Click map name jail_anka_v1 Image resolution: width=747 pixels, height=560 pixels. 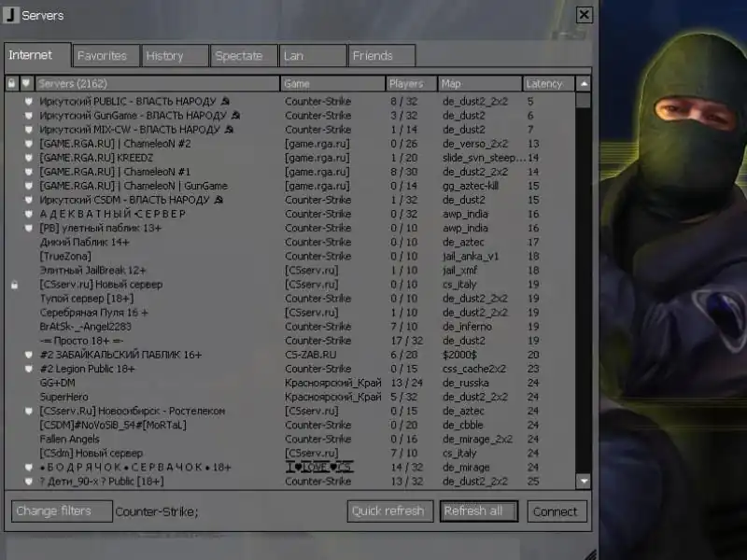coord(471,256)
